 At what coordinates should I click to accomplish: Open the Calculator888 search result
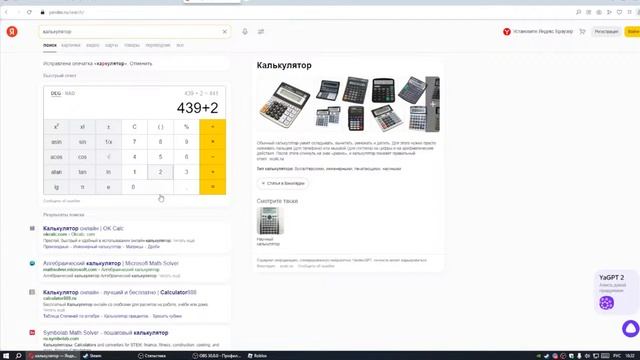(x=120, y=292)
